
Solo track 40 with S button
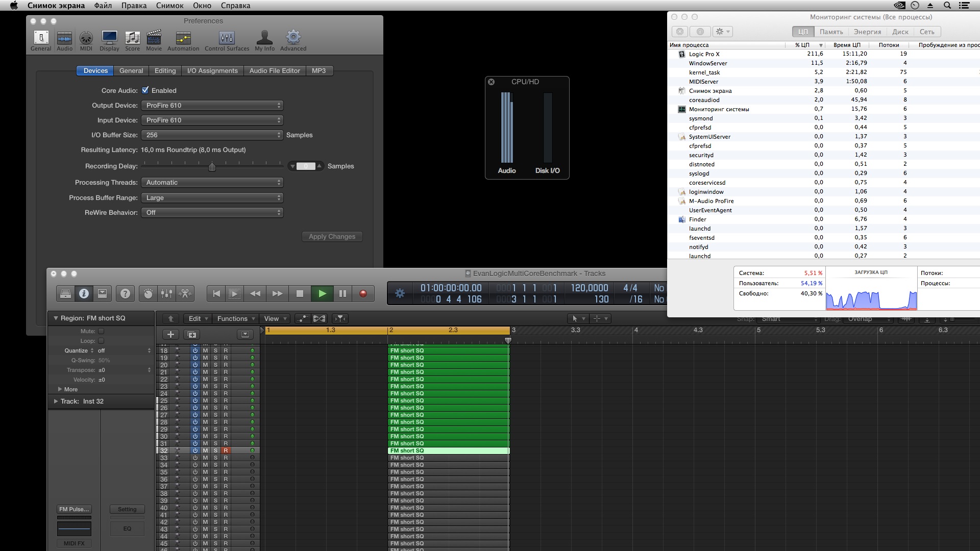[x=215, y=508]
